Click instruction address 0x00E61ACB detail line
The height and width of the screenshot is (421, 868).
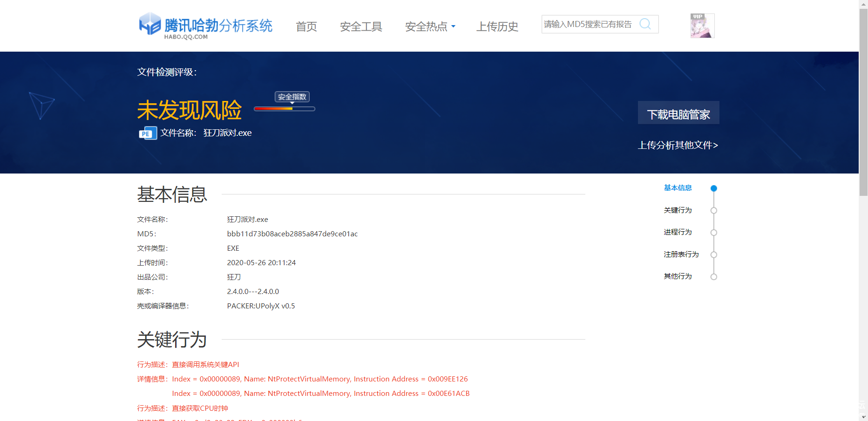click(x=321, y=394)
